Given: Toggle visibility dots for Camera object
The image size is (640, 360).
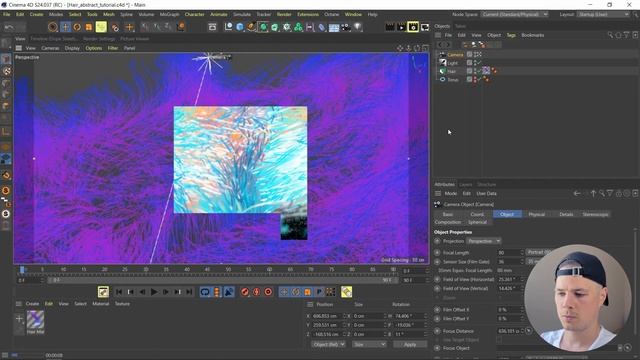Looking at the screenshot, I should point(475,54).
